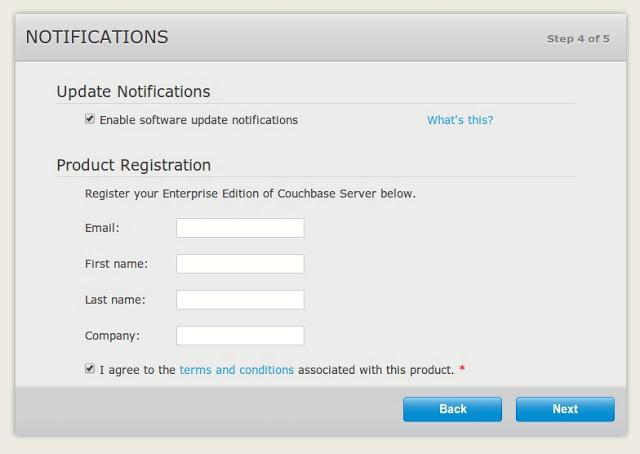Click the Update Notifications section heading
The image size is (640, 454).
pos(133,91)
